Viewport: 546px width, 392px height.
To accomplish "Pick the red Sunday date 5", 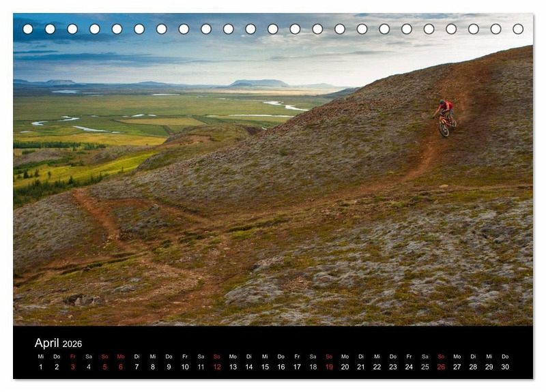I will (x=105, y=367).
